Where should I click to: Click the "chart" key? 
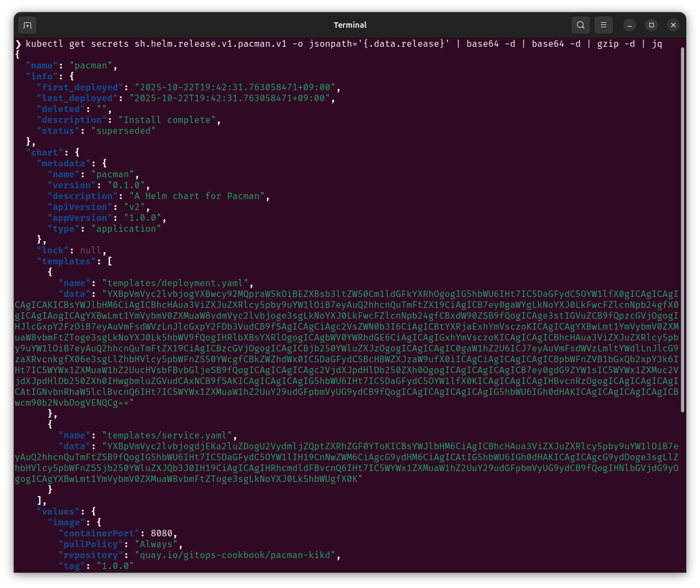pos(45,152)
